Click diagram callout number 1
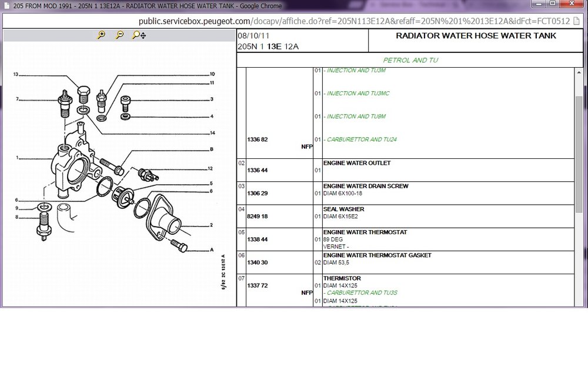 [17, 158]
